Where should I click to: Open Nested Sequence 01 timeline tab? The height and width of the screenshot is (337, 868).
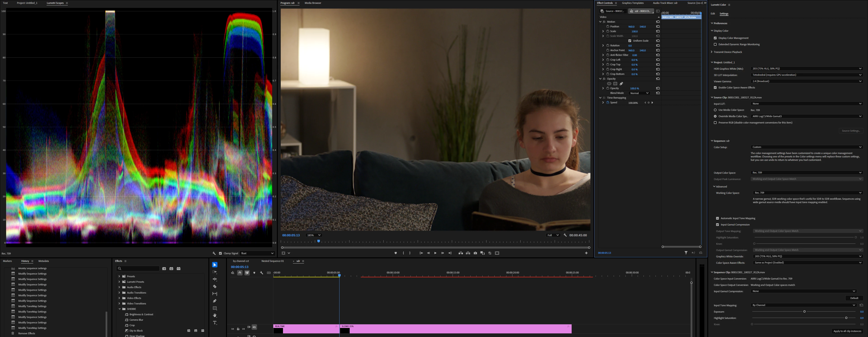click(272, 261)
